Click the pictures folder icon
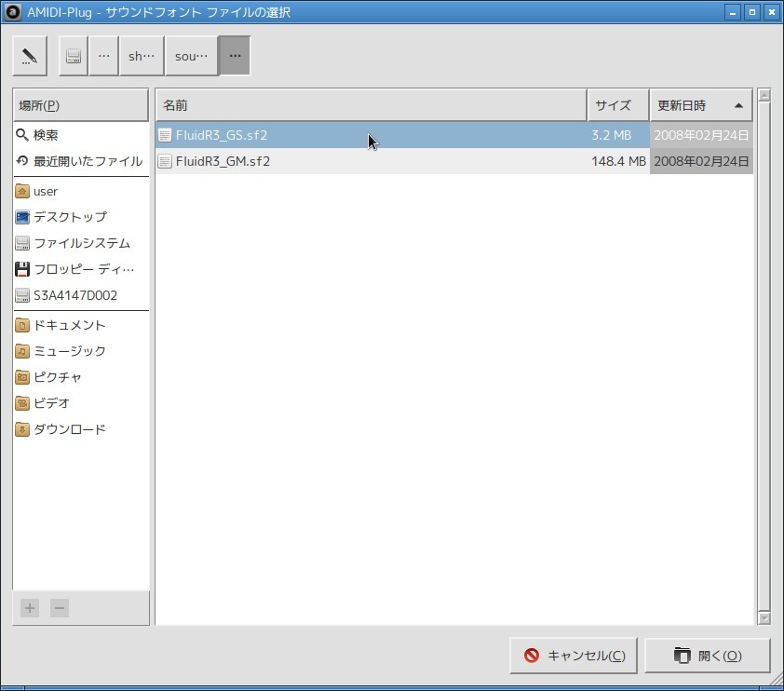Image resolution: width=784 pixels, height=691 pixels. [22, 377]
